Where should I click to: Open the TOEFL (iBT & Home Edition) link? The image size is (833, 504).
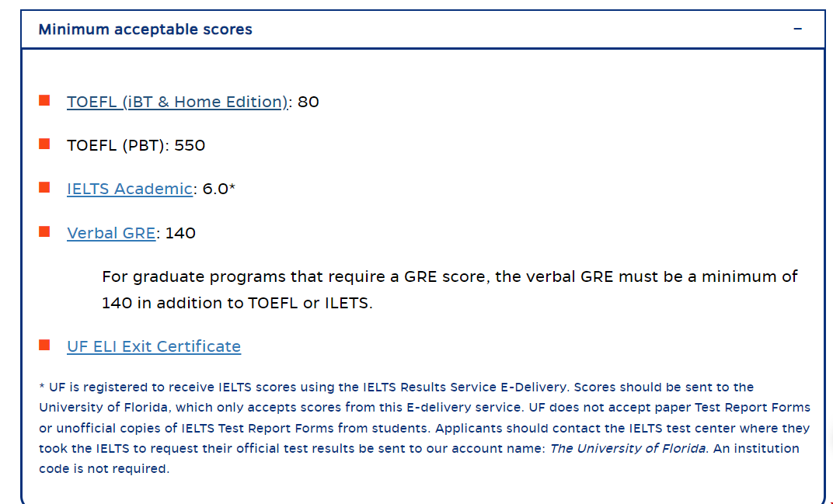click(x=177, y=102)
